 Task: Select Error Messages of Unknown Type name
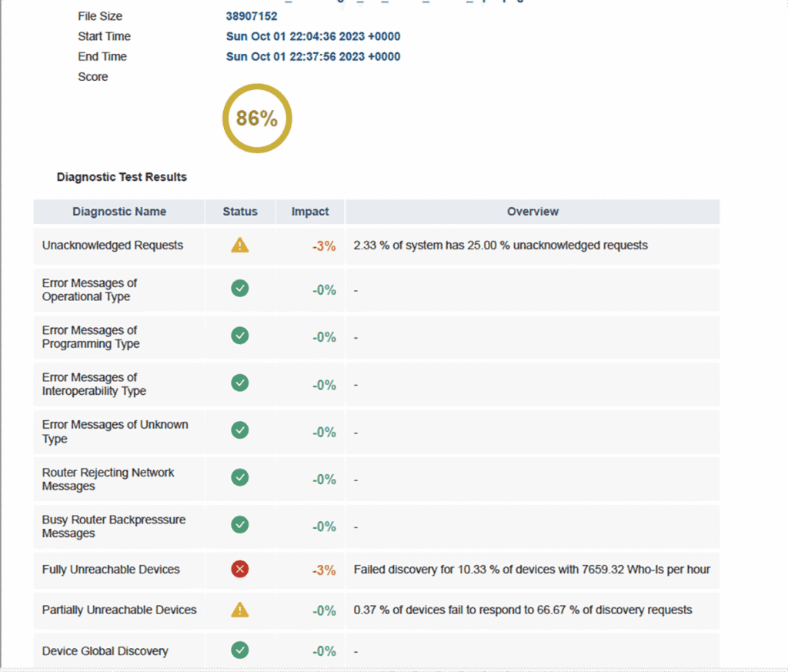(115, 432)
